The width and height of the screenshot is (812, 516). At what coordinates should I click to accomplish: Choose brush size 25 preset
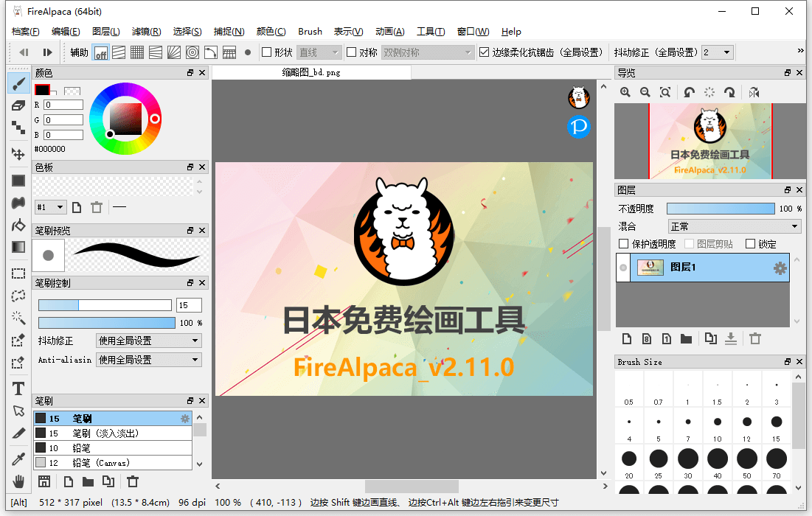[x=658, y=463]
